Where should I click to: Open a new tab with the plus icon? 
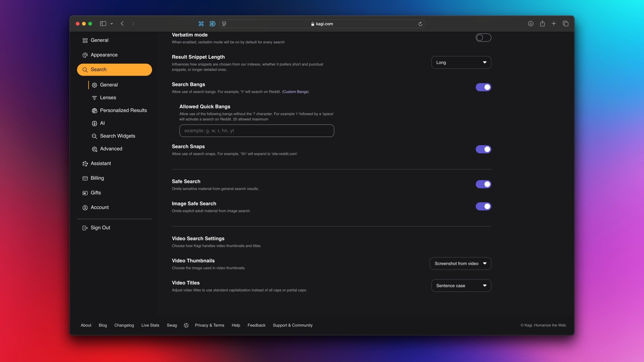pos(554,24)
